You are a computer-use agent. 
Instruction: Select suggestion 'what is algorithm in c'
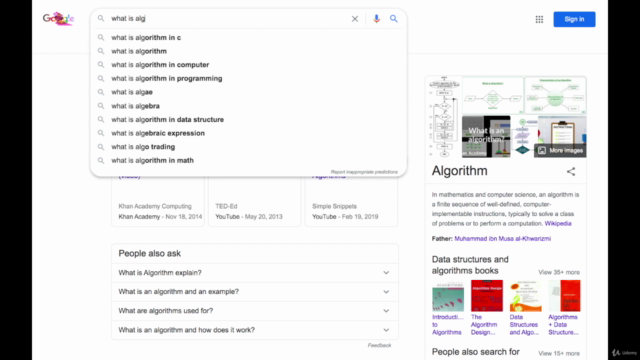(x=249, y=38)
